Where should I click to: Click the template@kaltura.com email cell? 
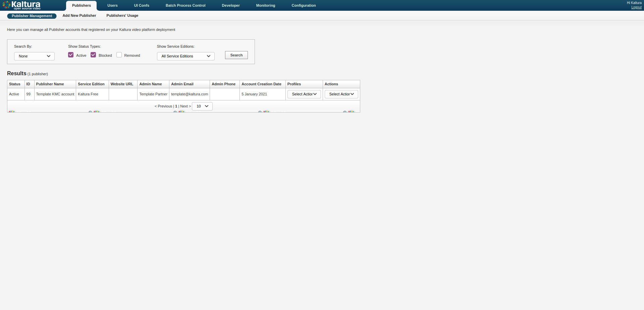point(190,94)
